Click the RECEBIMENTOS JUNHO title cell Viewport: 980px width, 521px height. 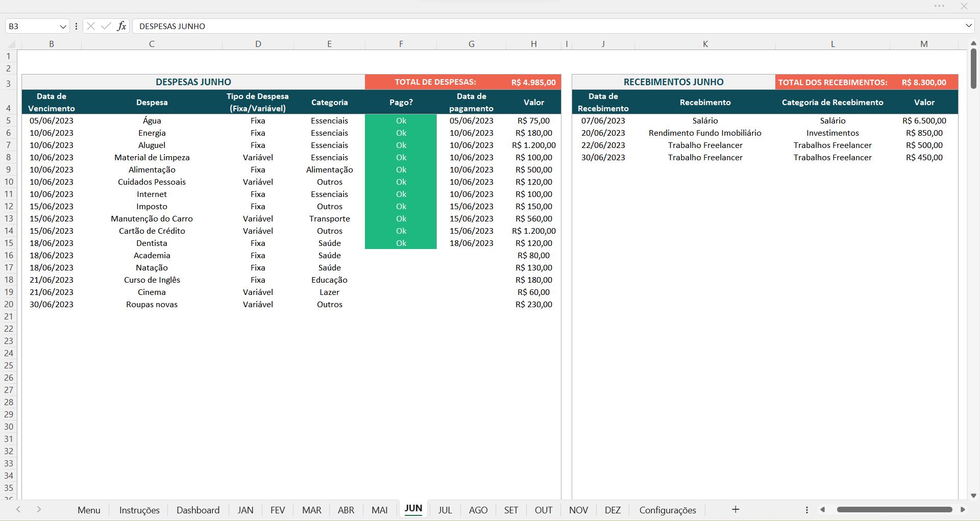click(x=674, y=82)
